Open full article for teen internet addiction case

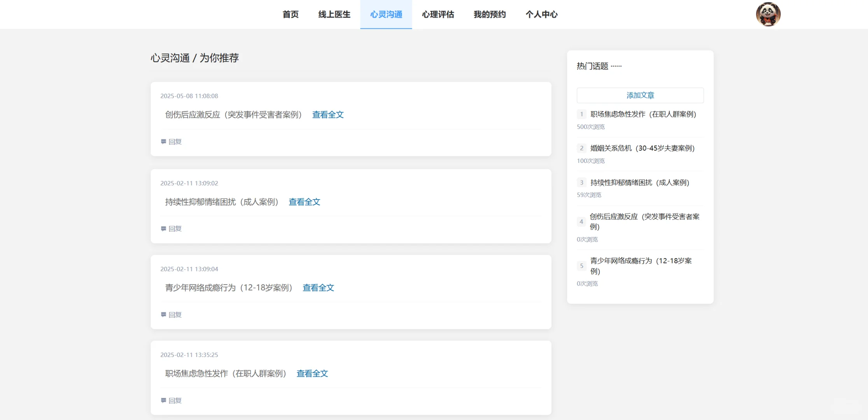(x=318, y=288)
